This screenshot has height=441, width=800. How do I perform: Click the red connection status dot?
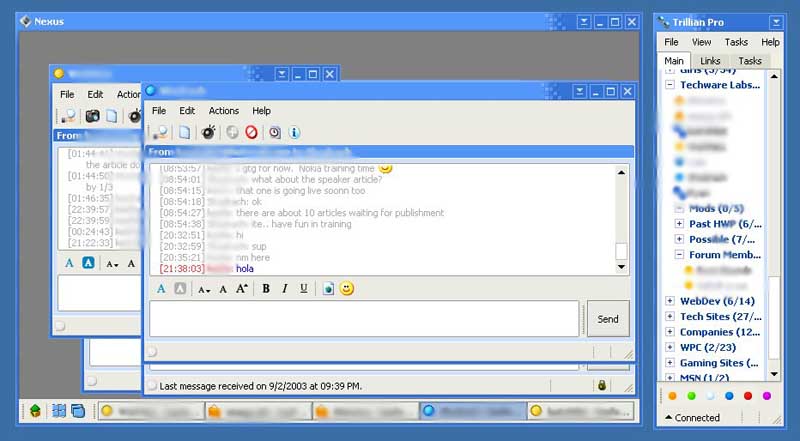tap(748, 396)
